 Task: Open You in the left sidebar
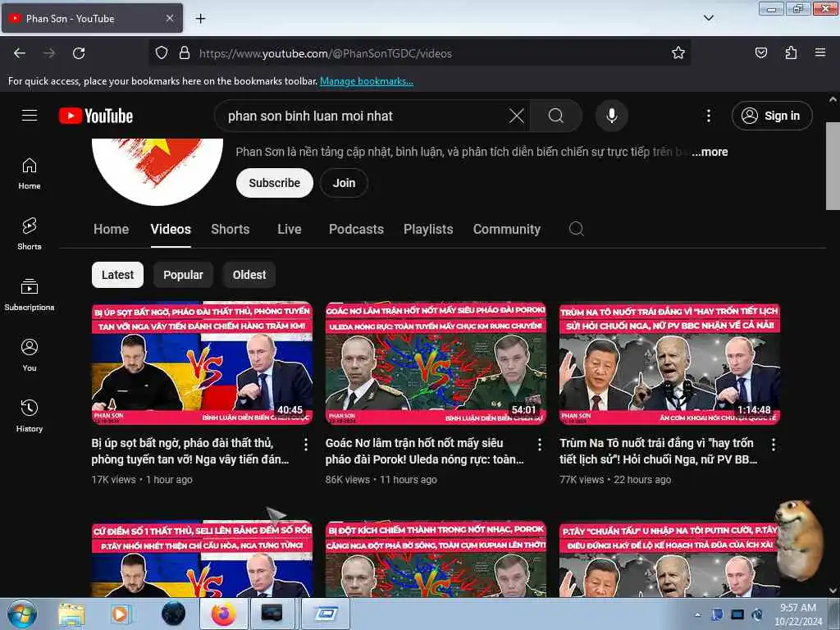click(30, 355)
